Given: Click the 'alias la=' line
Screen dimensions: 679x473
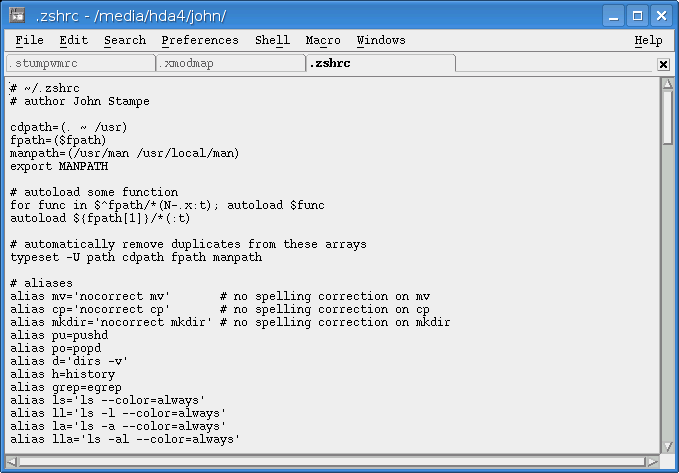Looking at the screenshot, I should click(x=118, y=426).
